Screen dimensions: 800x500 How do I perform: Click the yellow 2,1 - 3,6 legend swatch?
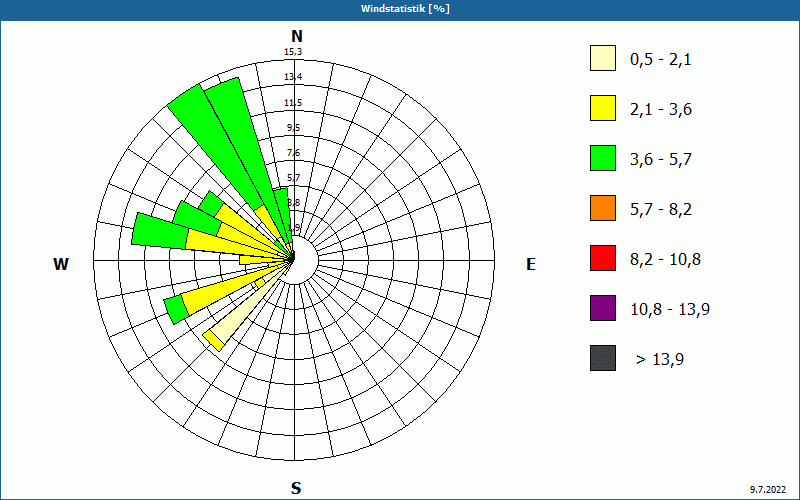click(603, 108)
